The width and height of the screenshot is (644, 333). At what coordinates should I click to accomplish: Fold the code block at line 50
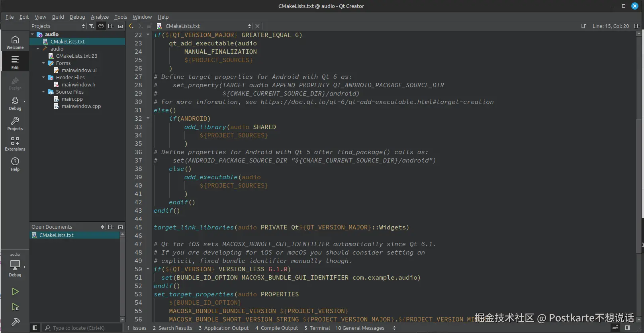pyautogui.click(x=148, y=269)
